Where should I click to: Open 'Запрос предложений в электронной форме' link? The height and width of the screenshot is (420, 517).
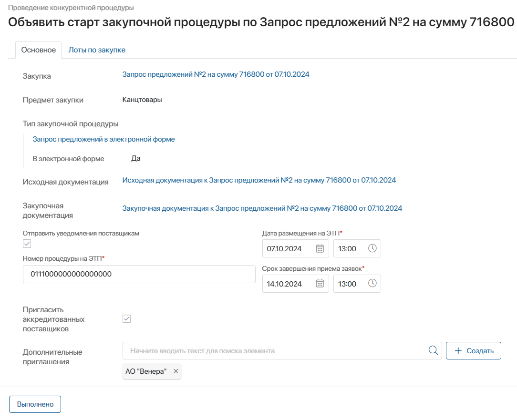pyautogui.click(x=103, y=139)
